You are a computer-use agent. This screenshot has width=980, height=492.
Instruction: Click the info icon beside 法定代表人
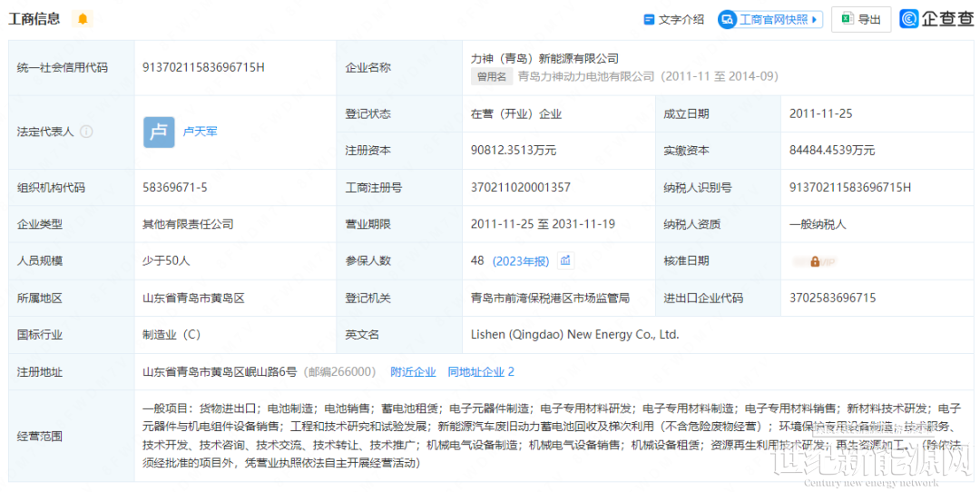click(x=86, y=132)
